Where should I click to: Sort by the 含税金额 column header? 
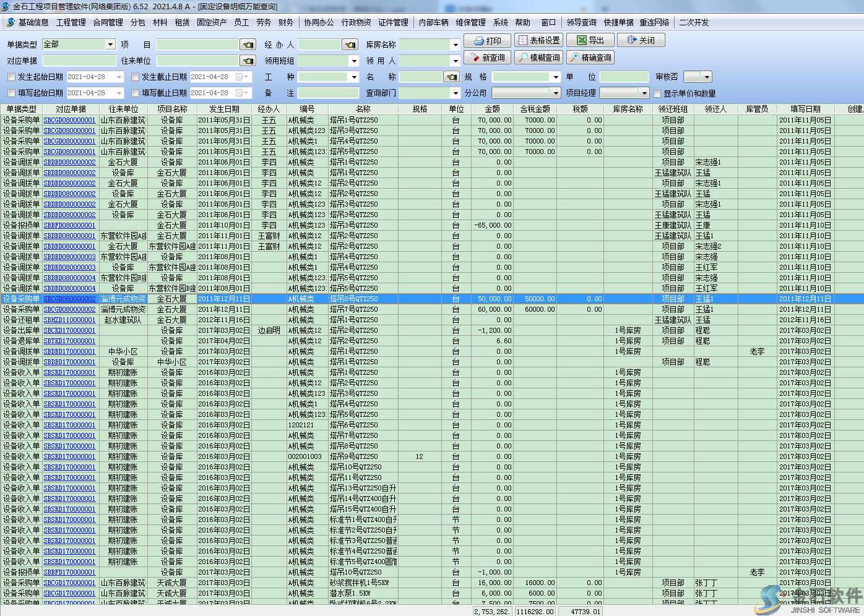point(535,109)
